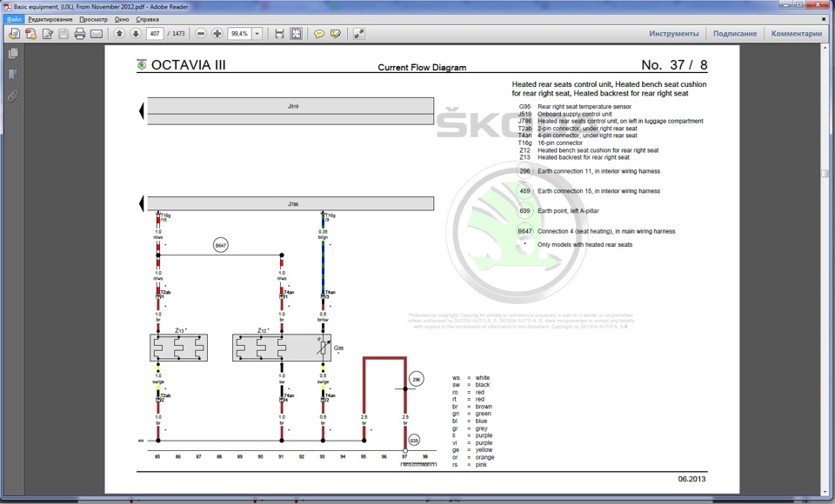Click the page number field showing 407
This screenshot has width=835, height=504.
[x=155, y=34]
